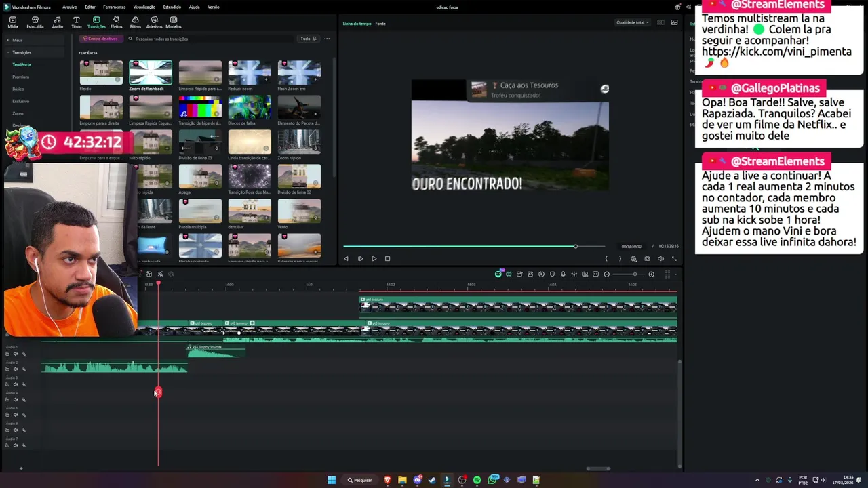Toggle fullscreen preview icon

pos(674,258)
